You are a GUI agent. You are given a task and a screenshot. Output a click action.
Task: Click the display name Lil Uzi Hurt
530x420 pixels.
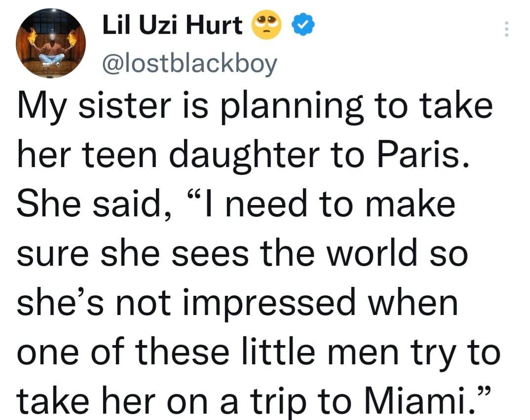(172, 26)
